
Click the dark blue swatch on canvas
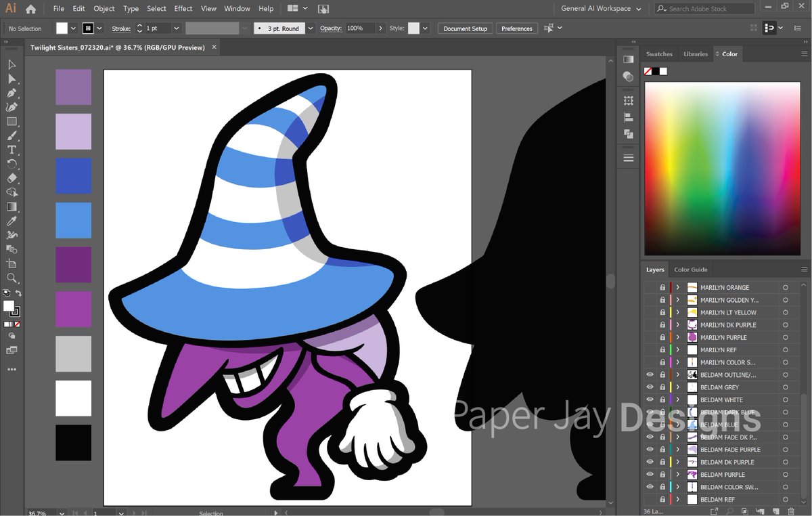point(73,176)
